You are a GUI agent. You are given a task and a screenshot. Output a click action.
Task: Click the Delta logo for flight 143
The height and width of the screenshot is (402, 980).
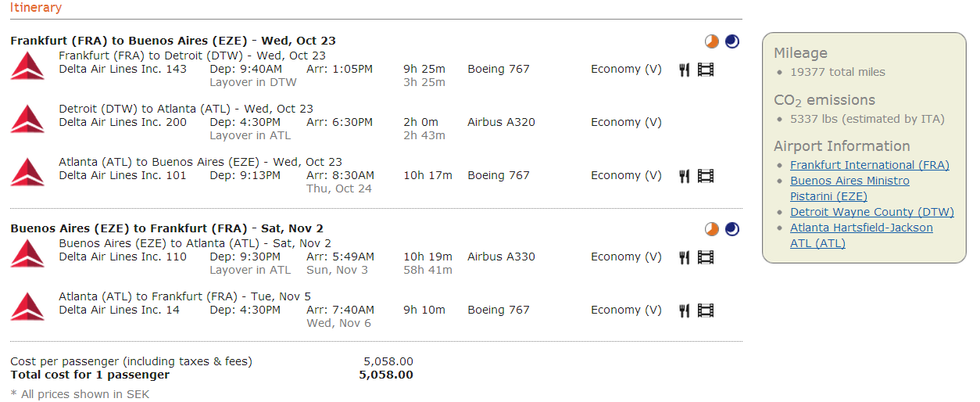pyautogui.click(x=27, y=66)
